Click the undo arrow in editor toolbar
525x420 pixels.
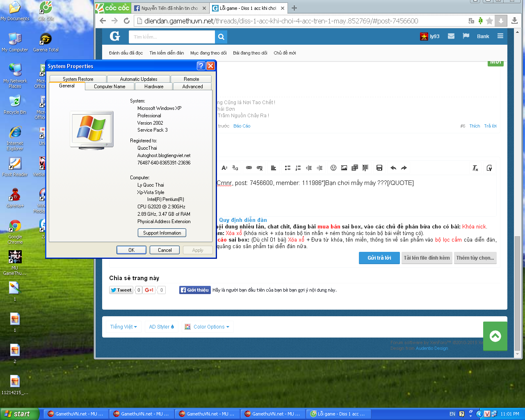(393, 168)
